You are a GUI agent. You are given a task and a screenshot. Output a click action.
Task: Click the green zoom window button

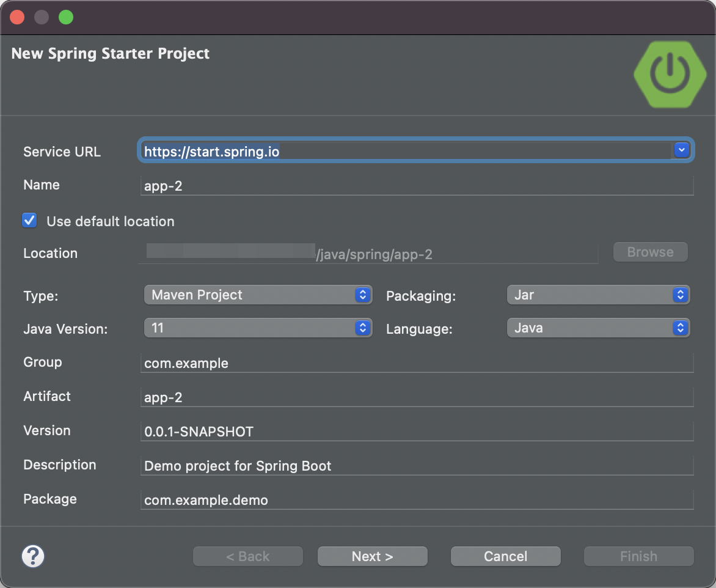click(x=66, y=17)
